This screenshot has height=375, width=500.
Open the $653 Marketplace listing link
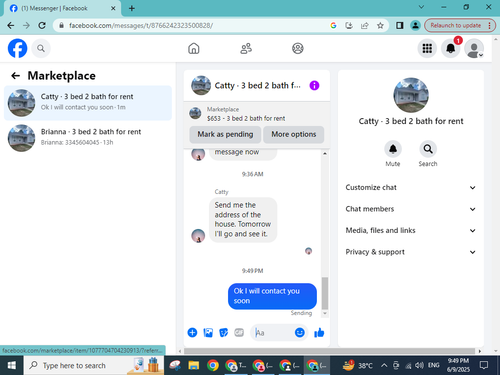point(246,118)
